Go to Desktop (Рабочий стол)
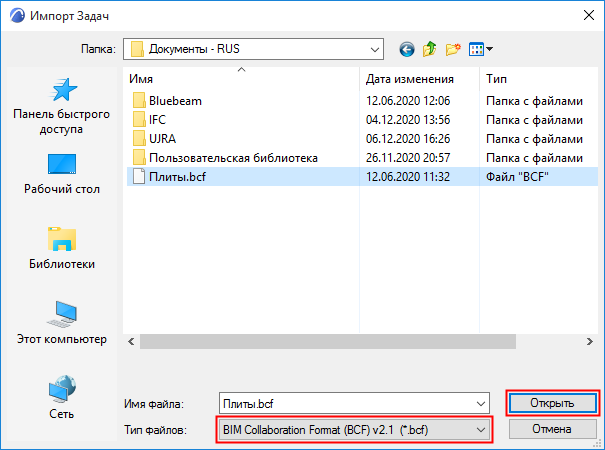This screenshot has height=450, width=605. pyautogui.click(x=62, y=174)
